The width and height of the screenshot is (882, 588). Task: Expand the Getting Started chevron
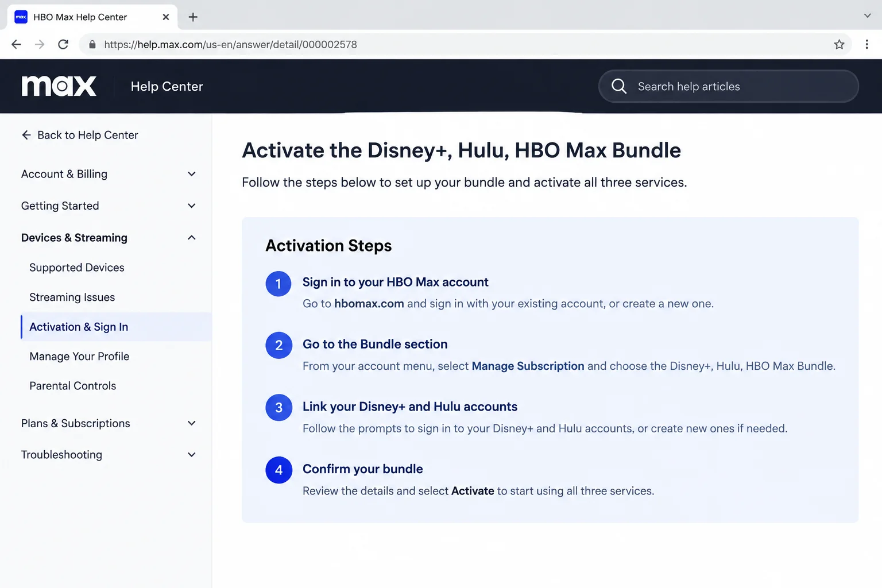tap(192, 206)
